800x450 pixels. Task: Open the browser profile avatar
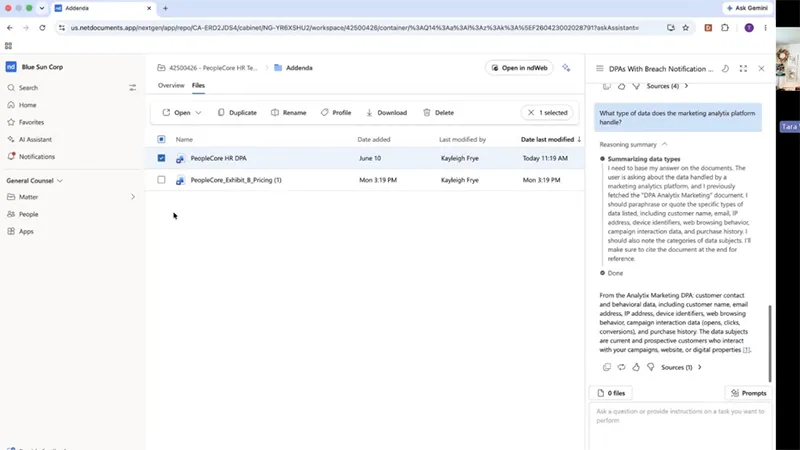point(749,28)
